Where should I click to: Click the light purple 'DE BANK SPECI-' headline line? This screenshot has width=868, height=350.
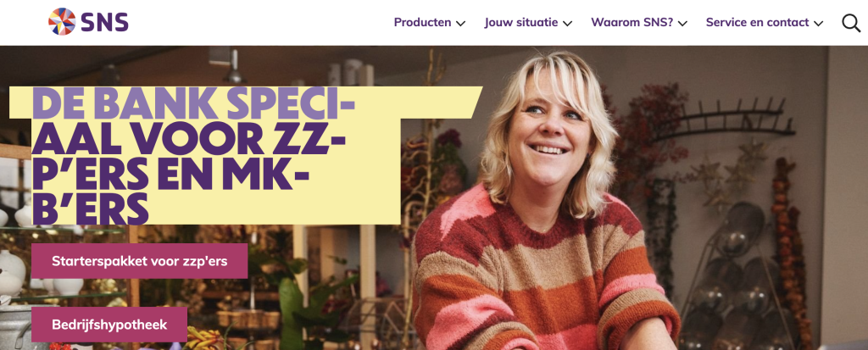point(192,103)
